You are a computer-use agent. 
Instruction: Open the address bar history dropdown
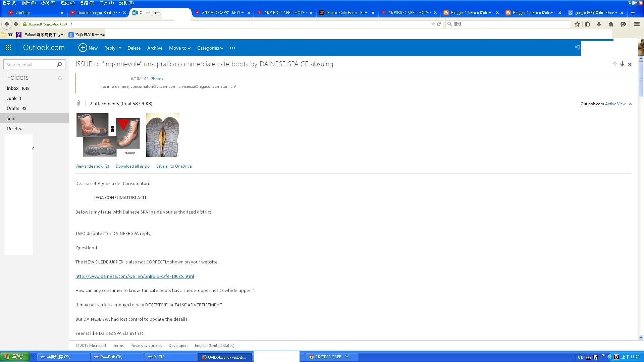point(433,24)
